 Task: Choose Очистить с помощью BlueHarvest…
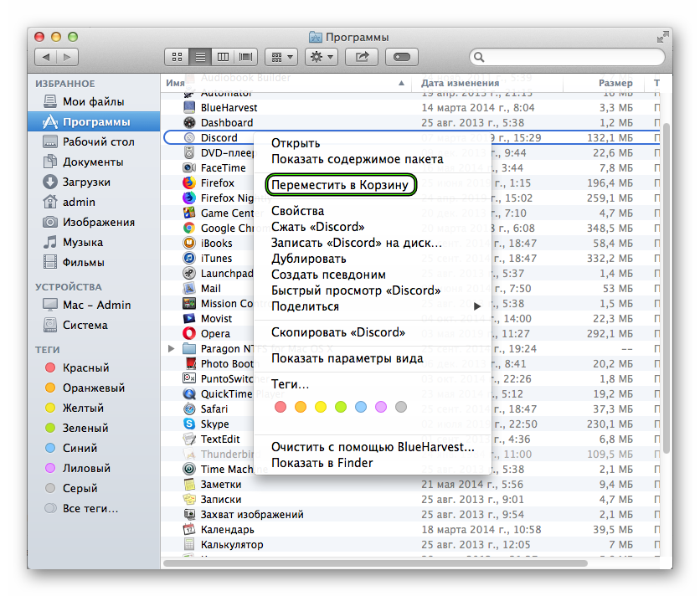pyautogui.click(x=373, y=447)
